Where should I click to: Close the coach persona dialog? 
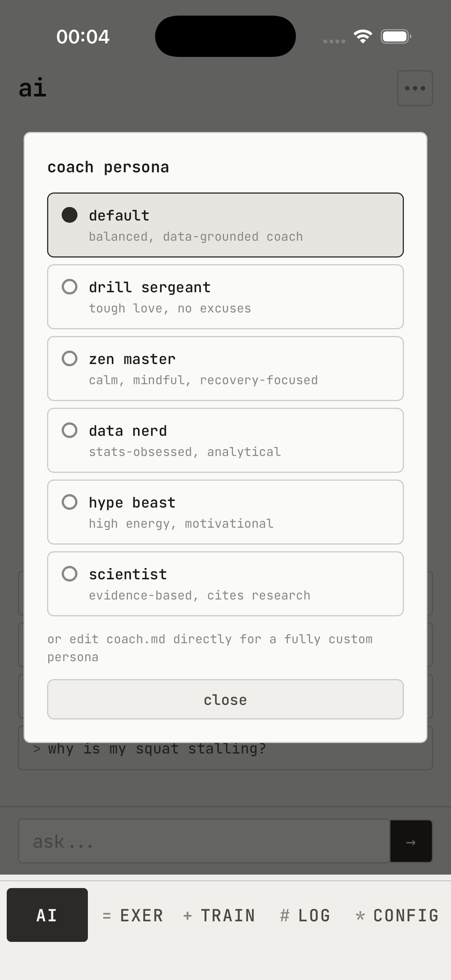[225, 700]
